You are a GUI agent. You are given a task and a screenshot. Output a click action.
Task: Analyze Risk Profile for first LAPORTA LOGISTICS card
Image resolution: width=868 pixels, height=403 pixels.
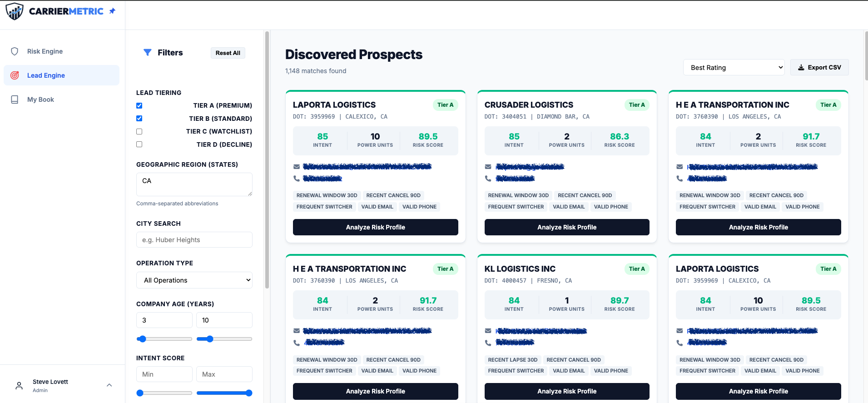(x=376, y=227)
